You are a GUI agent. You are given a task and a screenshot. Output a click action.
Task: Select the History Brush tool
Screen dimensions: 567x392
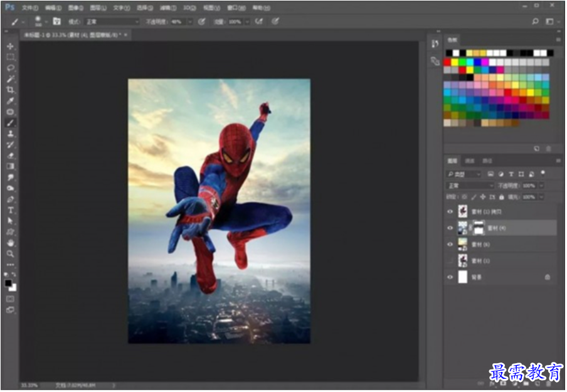click(11, 145)
